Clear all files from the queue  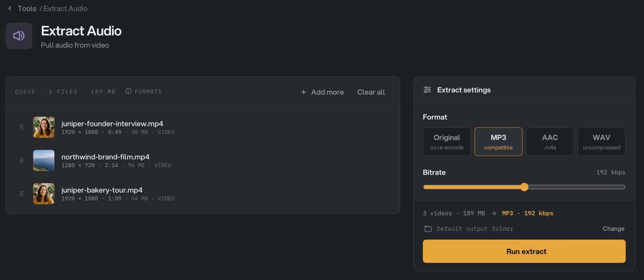(371, 92)
